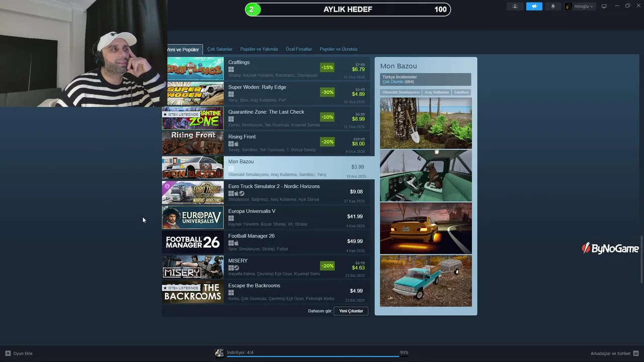This screenshot has height=362, width=644.
Task: Click the Araç Kullanma tag chip
Action: click(437, 93)
